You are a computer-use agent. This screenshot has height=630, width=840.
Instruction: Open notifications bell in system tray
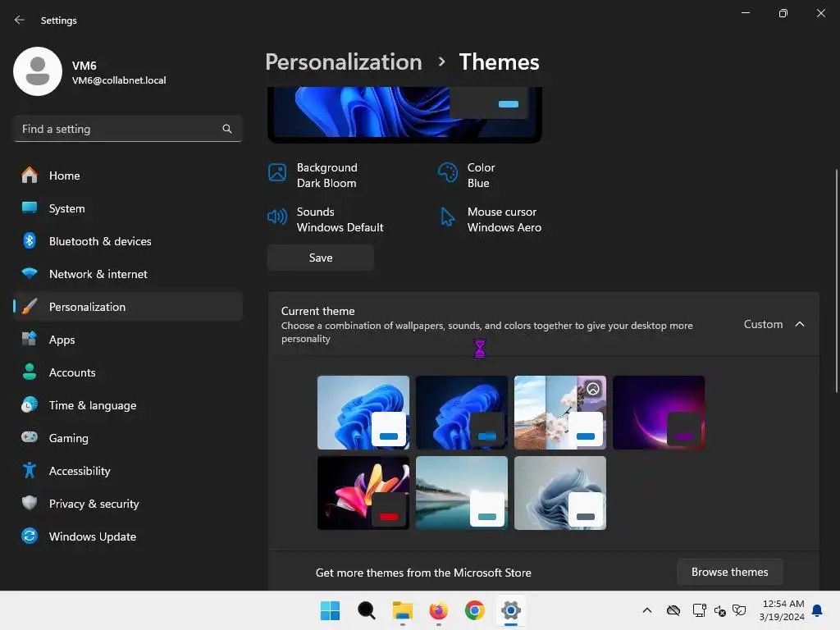tap(818, 610)
